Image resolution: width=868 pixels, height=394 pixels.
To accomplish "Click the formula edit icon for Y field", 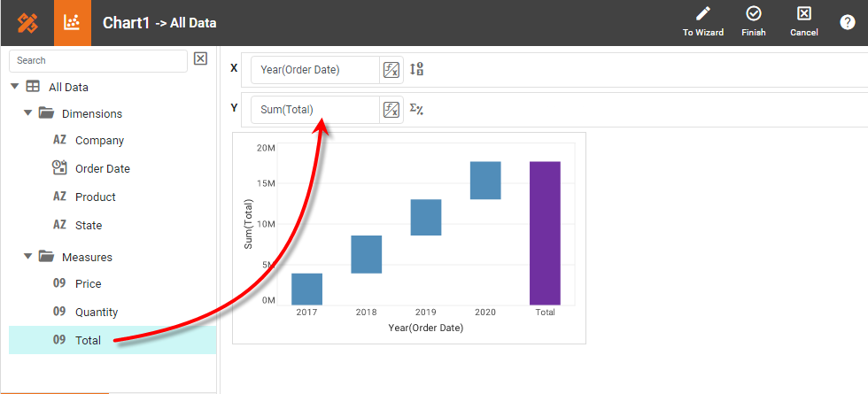I will (x=391, y=110).
